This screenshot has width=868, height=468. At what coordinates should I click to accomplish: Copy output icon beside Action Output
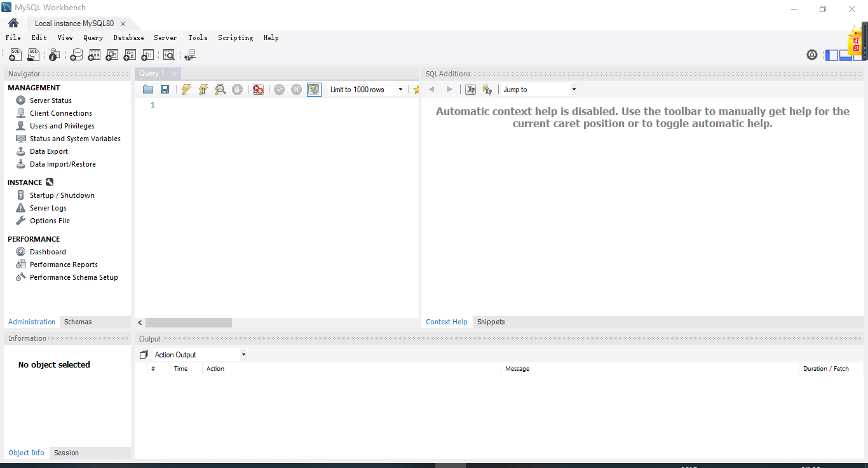click(x=144, y=355)
